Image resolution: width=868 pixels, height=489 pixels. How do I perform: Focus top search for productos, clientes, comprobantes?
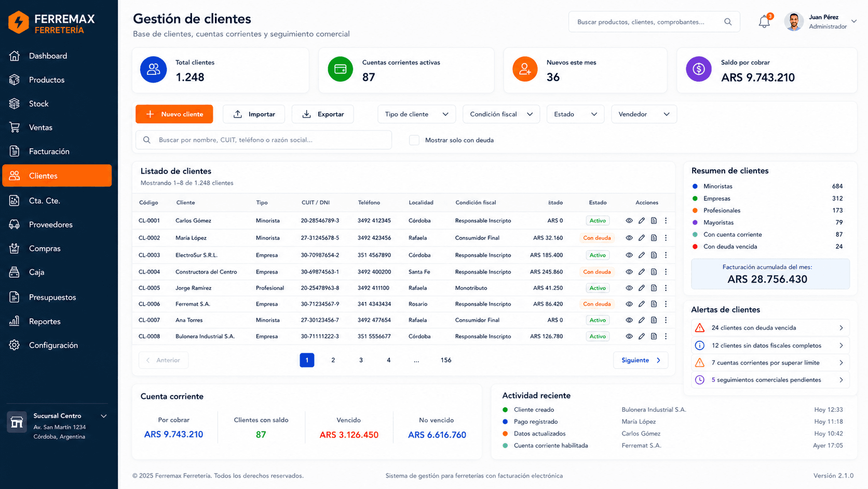point(654,22)
